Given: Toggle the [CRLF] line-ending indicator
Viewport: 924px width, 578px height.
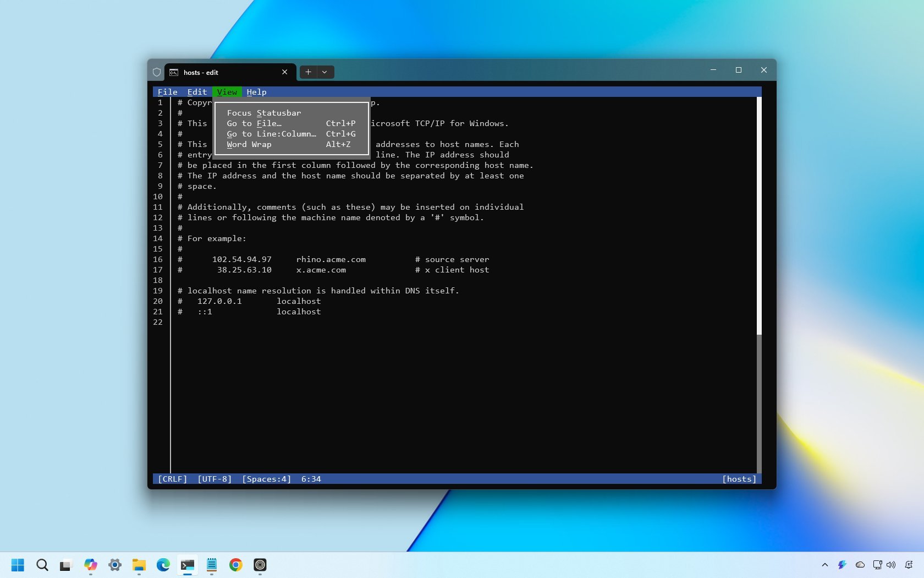Looking at the screenshot, I should [x=172, y=479].
